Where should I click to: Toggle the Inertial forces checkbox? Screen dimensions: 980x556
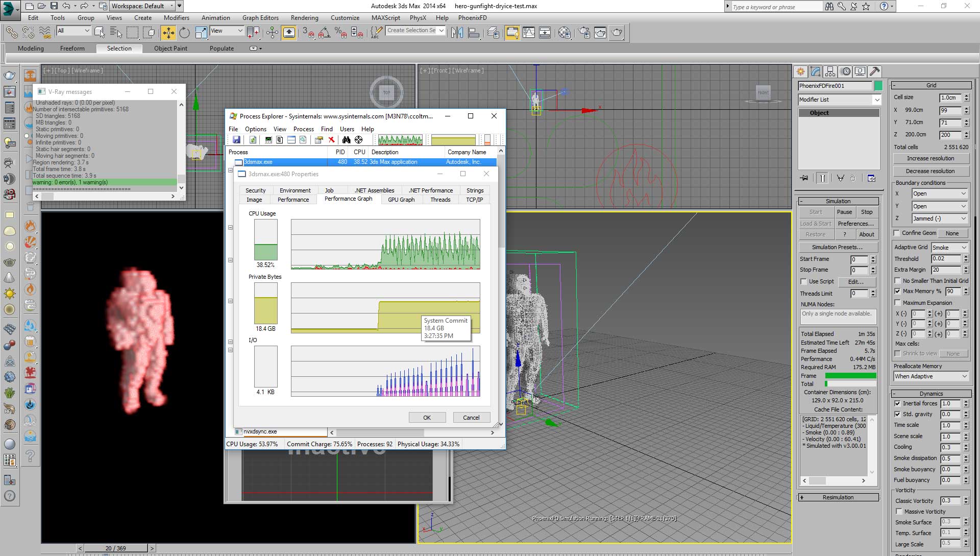[897, 403]
